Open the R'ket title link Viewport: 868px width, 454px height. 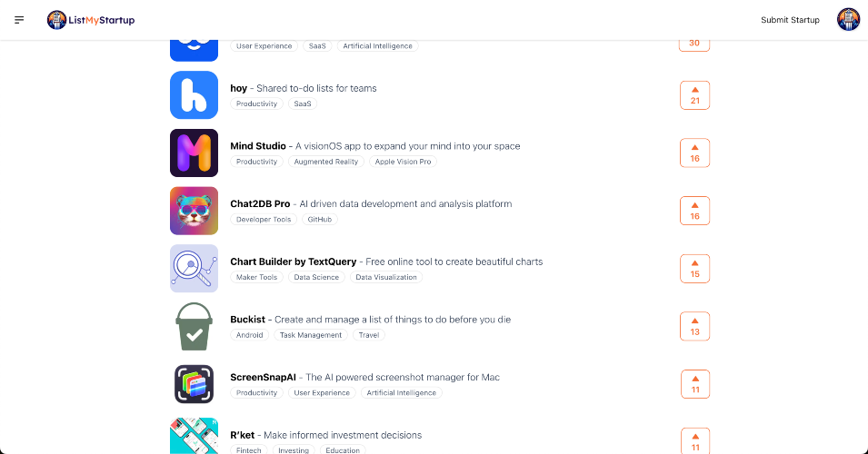point(243,435)
